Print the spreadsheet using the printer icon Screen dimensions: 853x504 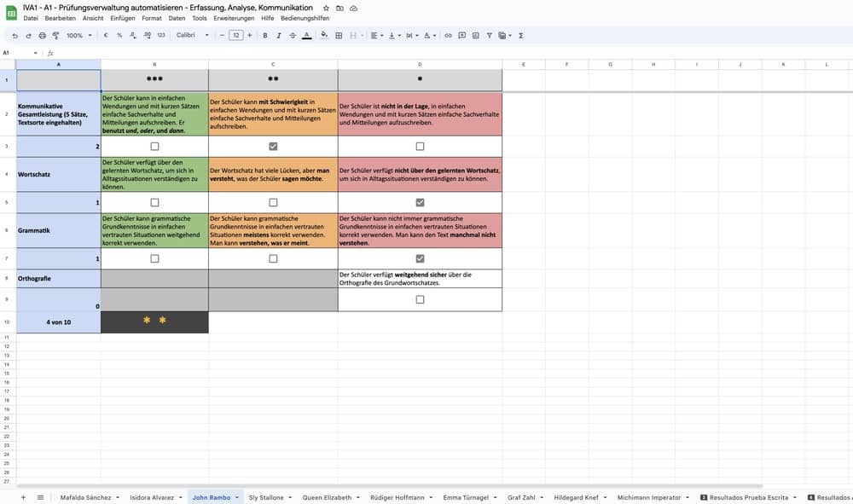42,35
